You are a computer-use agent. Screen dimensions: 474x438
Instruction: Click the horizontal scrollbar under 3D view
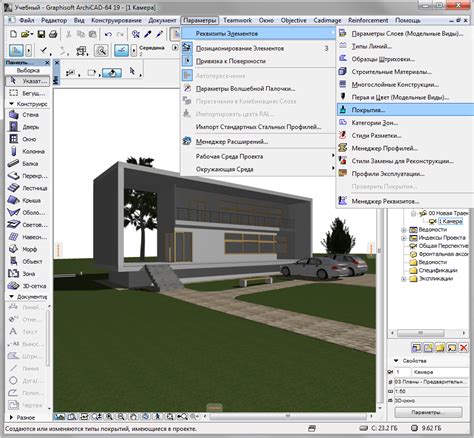(288, 416)
